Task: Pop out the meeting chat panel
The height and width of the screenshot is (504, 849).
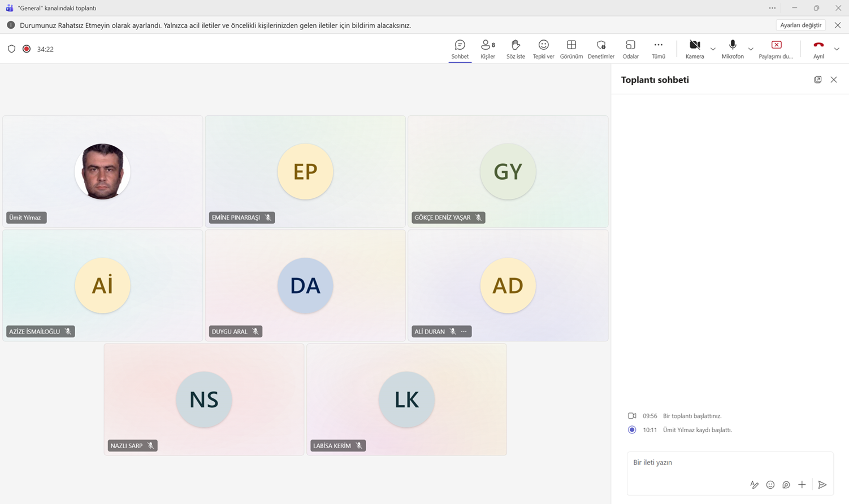Action: [x=817, y=80]
